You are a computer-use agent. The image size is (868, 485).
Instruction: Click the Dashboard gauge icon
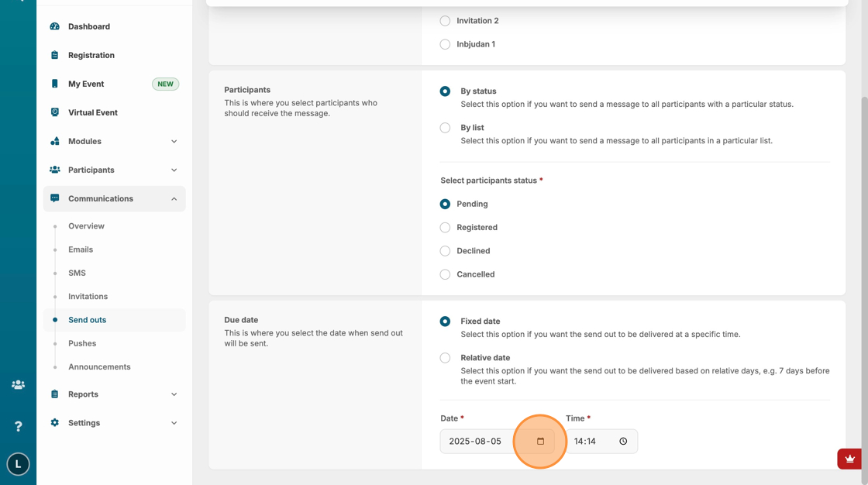[x=54, y=26]
